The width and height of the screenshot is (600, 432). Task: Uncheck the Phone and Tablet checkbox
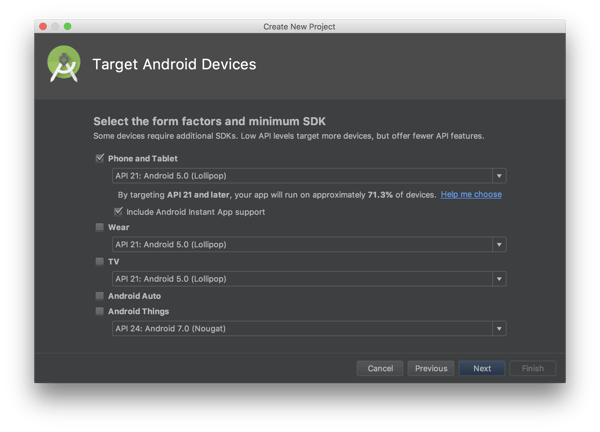(100, 158)
